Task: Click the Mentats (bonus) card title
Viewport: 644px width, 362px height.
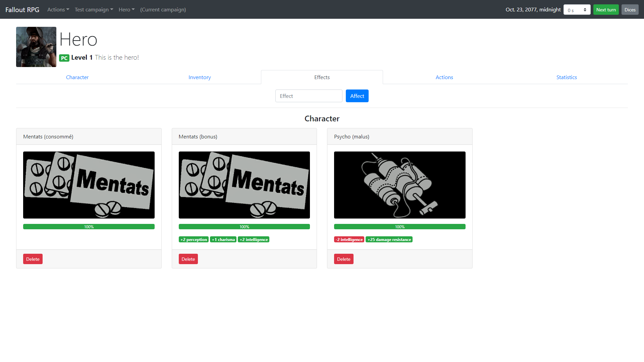Action: tap(198, 136)
